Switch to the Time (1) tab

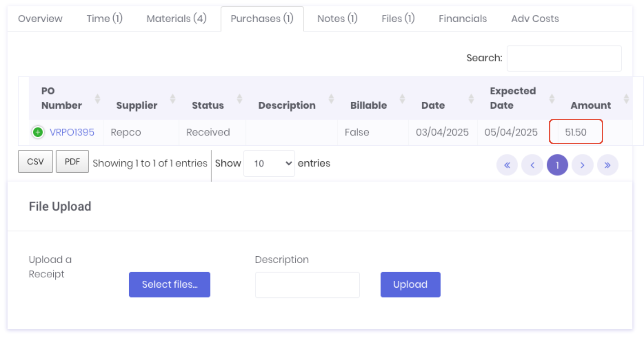pos(104,18)
